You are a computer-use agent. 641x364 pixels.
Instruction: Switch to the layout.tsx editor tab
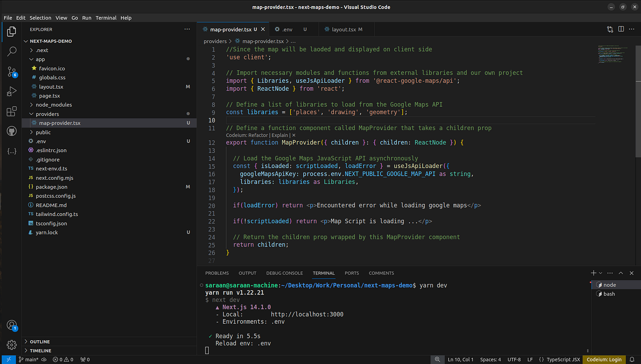pos(343,29)
